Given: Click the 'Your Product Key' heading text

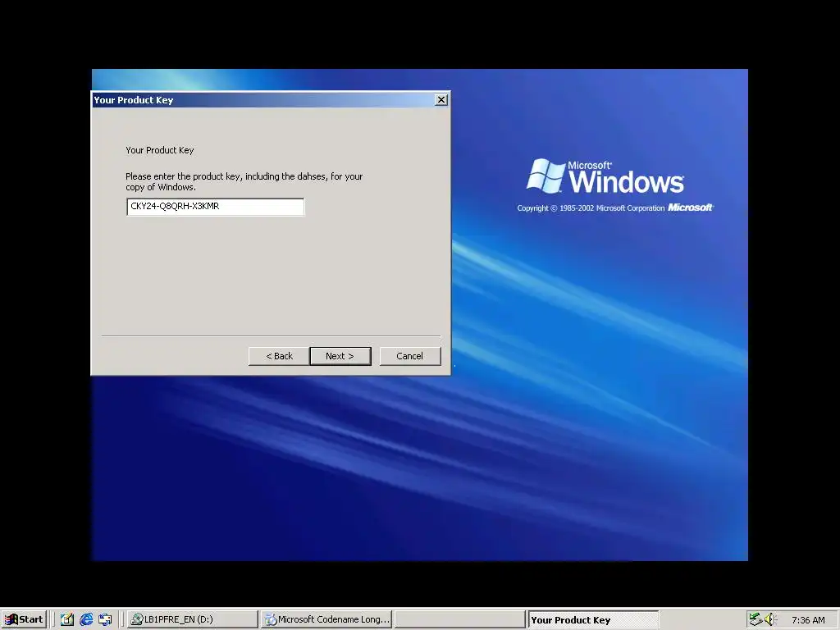Looking at the screenshot, I should [x=160, y=150].
